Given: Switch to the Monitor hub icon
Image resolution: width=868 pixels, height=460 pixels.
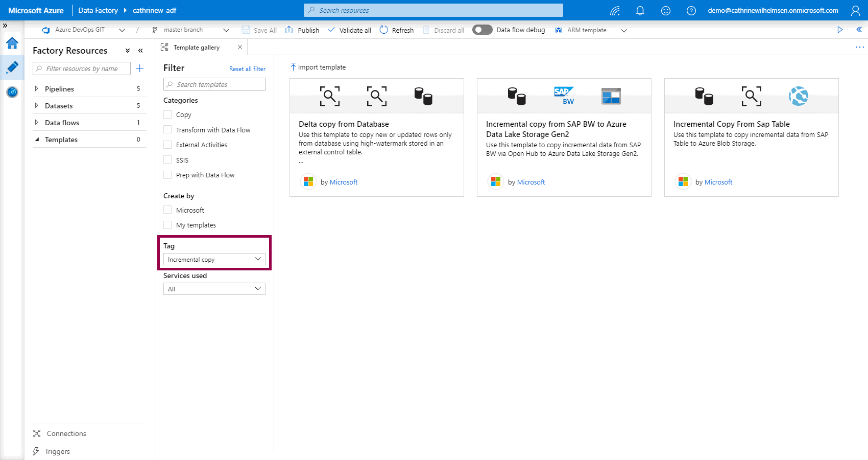Looking at the screenshot, I should pos(12,92).
